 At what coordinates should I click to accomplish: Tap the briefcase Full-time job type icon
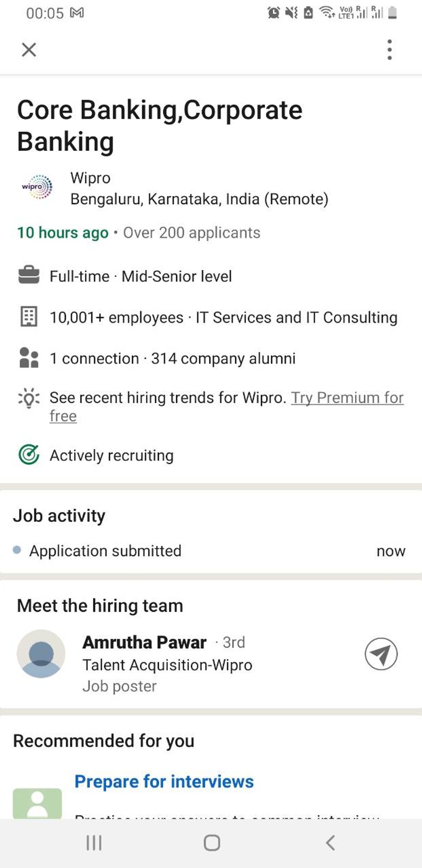29,275
